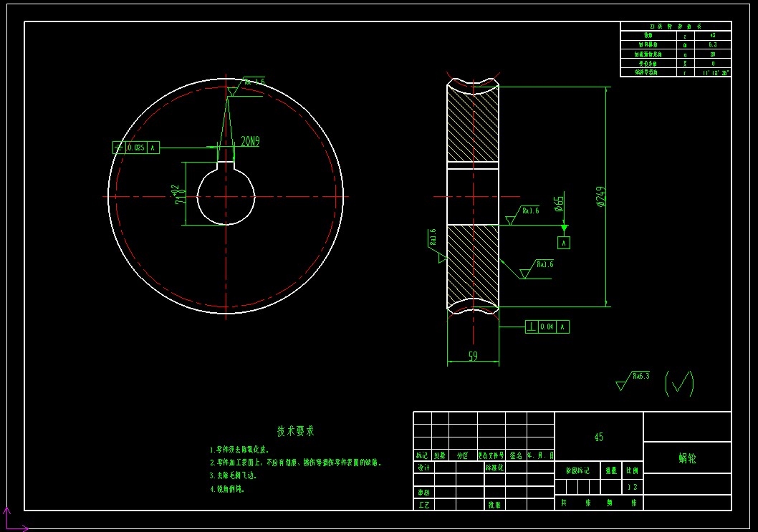The image size is (758, 532).
Task: Select the 签名 column header cell
Action: pyautogui.click(x=517, y=455)
